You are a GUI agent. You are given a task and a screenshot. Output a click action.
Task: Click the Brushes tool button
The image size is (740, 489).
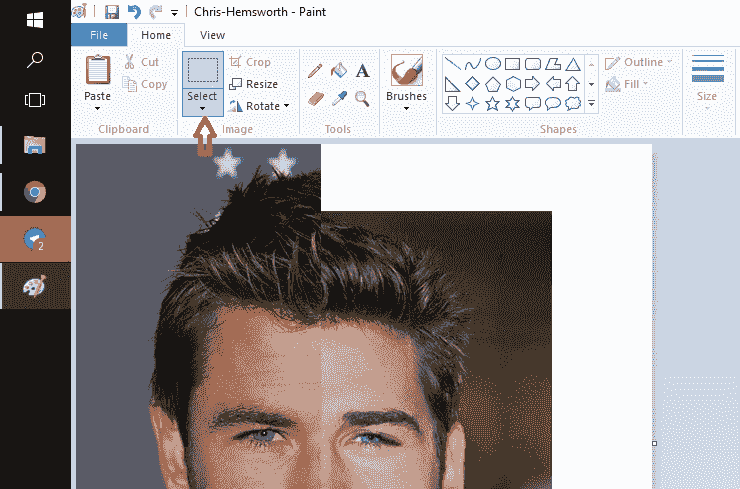coord(406,77)
